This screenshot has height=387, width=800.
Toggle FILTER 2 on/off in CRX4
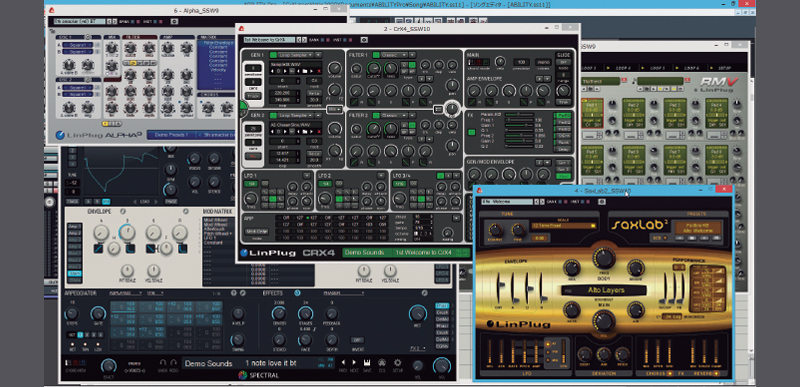click(x=377, y=115)
